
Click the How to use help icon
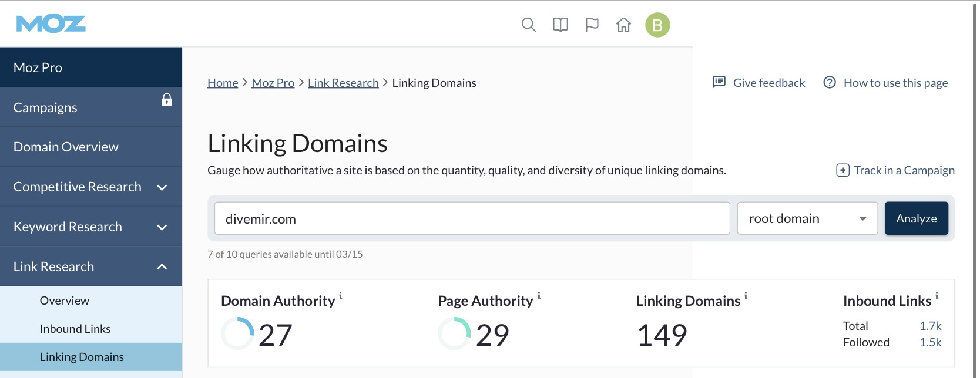pyautogui.click(x=830, y=82)
